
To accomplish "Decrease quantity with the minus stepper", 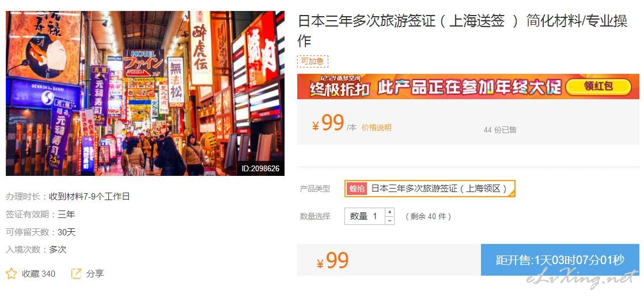I will (x=389, y=220).
